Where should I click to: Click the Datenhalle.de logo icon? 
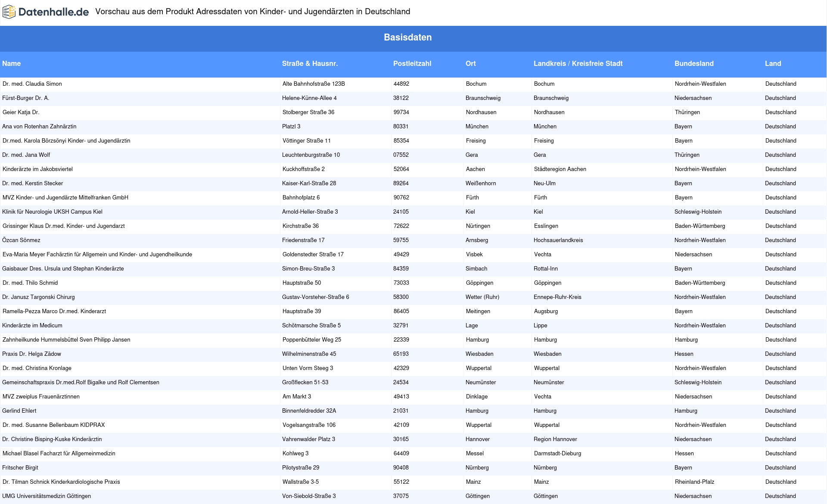[x=9, y=12]
